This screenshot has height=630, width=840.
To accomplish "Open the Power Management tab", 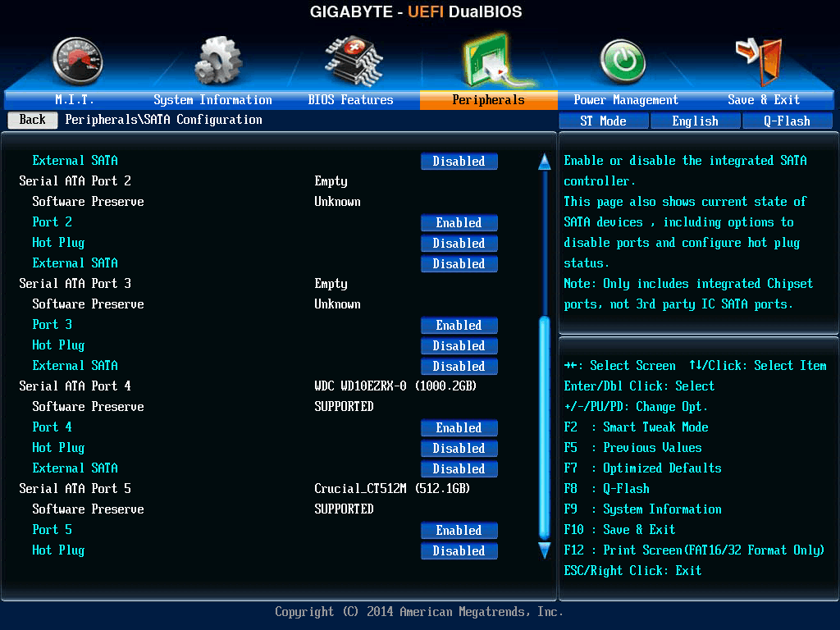I will pos(626,99).
